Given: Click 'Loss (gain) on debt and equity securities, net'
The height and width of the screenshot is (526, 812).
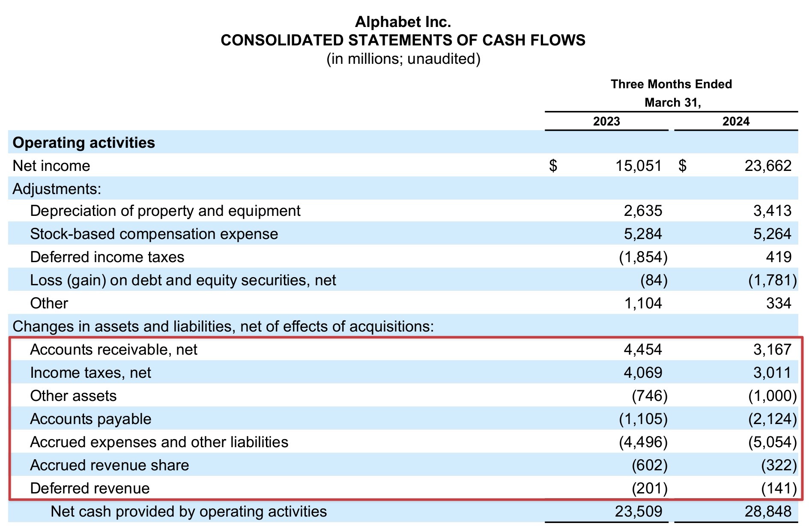Looking at the screenshot, I should click(x=183, y=281).
